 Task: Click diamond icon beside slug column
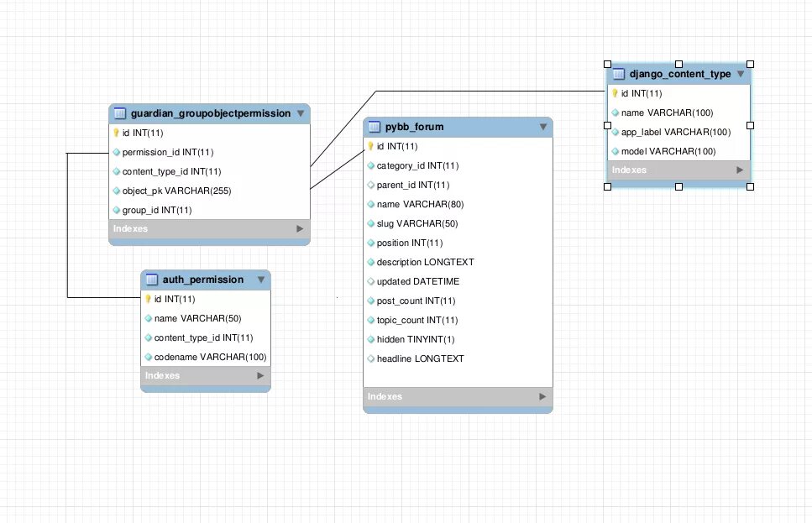tap(371, 223)
